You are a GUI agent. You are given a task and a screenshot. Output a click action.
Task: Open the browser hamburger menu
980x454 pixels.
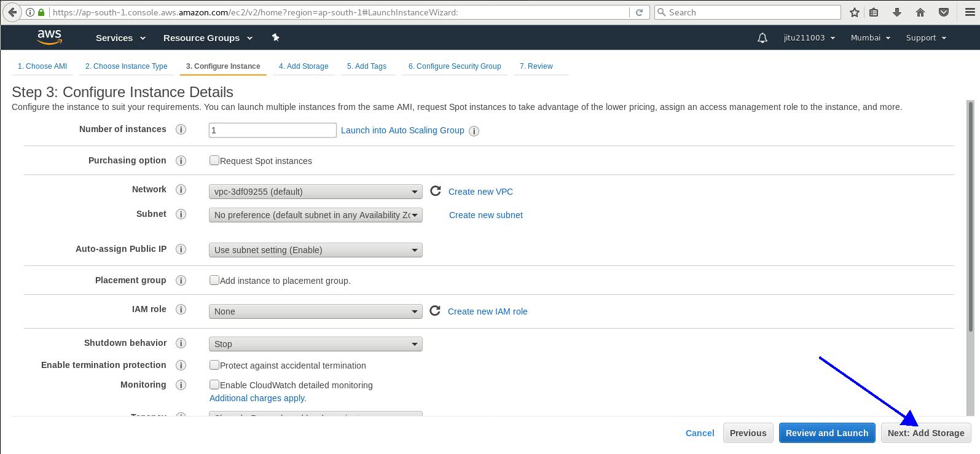pos(970,12)
